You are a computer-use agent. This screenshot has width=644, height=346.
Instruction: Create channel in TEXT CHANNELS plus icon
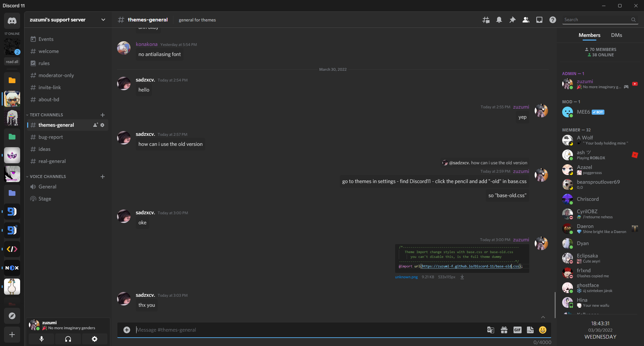[x=103, y=115]
